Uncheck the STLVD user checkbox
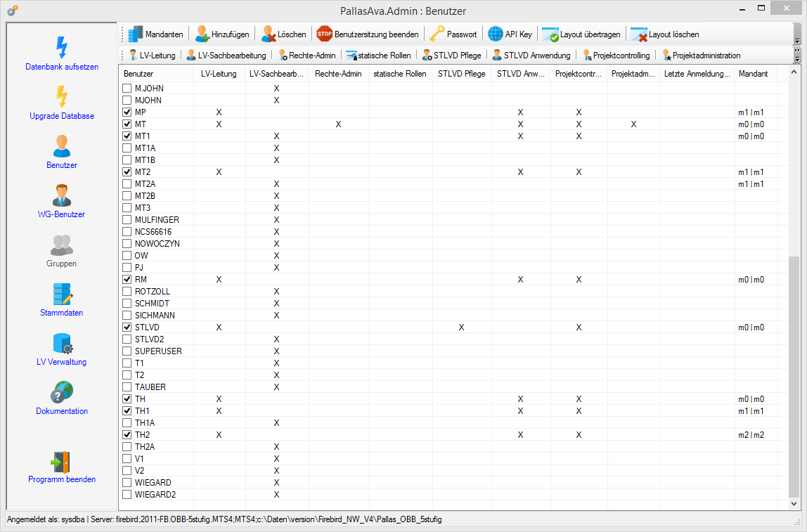 click(x=127, y=327)
